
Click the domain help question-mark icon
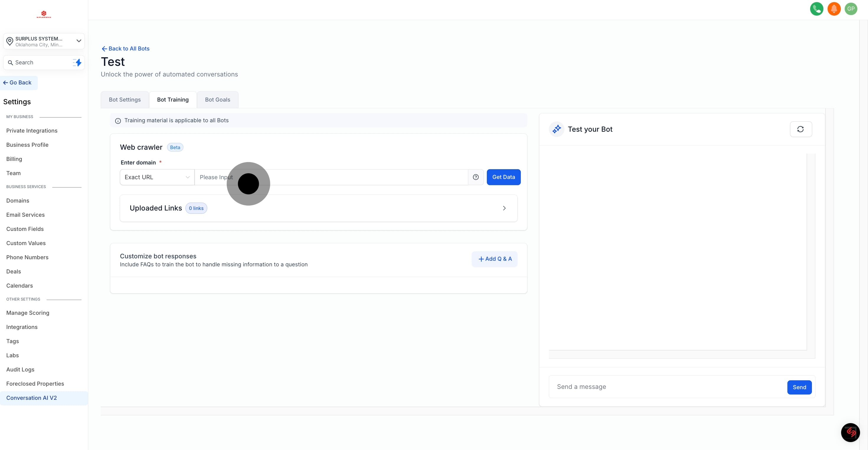[x=475, y=177]
